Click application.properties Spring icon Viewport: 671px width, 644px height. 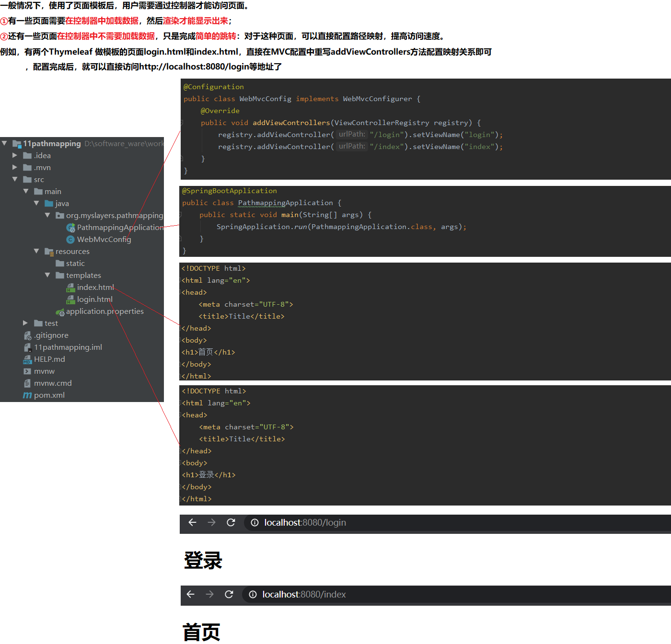pyautogui.click(x=60, y=312)
